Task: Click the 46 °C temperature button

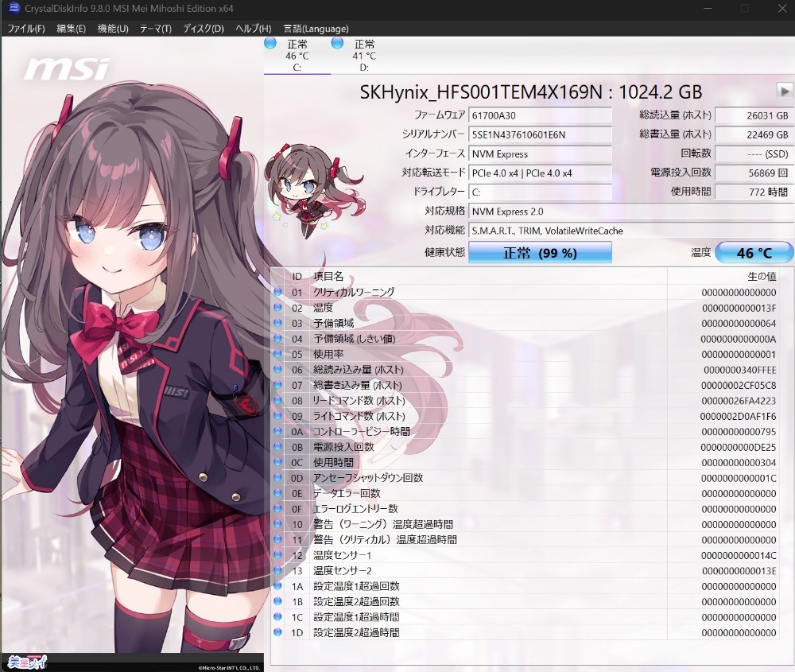Action: pyautogui.click(x=754, y=253)
